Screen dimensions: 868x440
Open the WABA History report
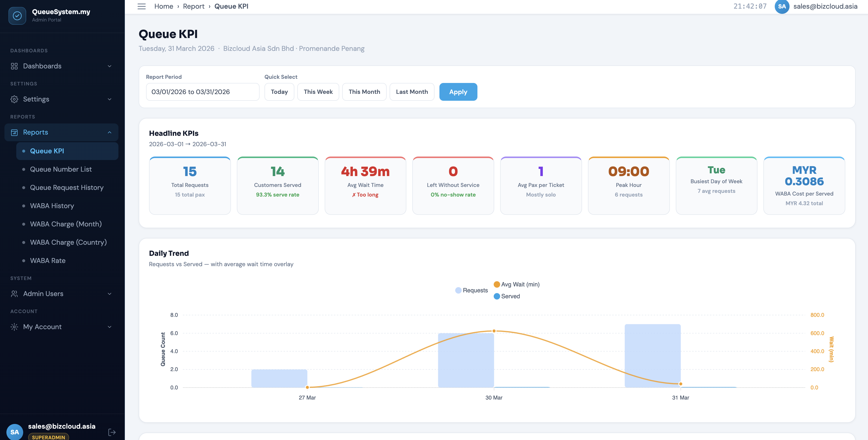coord(52,206)
